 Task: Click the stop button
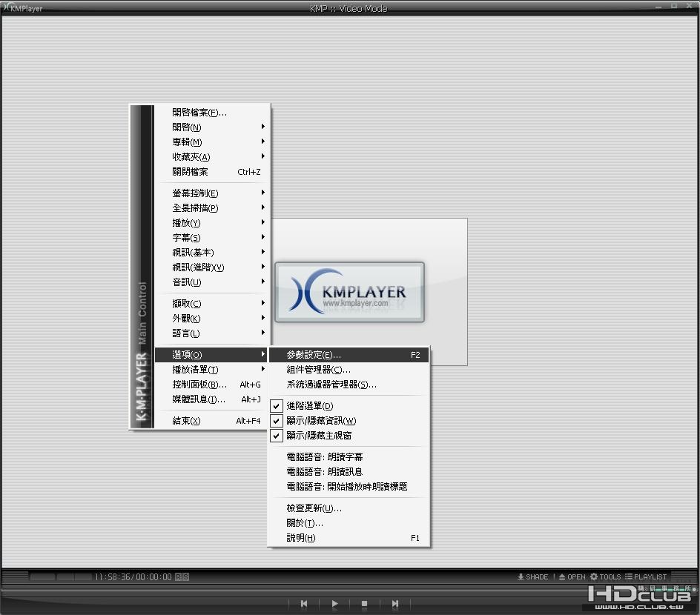coord(364,603)
